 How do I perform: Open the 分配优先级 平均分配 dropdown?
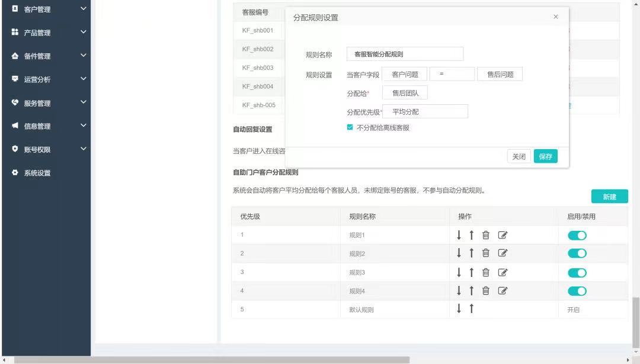pyautogui.click(x=425, y=111)
